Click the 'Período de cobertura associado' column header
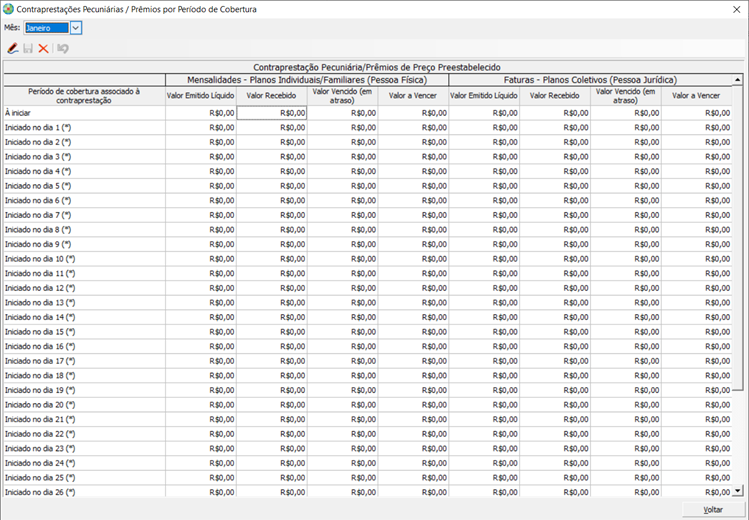This screenshot has width=749, height=520. pyautogui.click(x=84, y=96)
